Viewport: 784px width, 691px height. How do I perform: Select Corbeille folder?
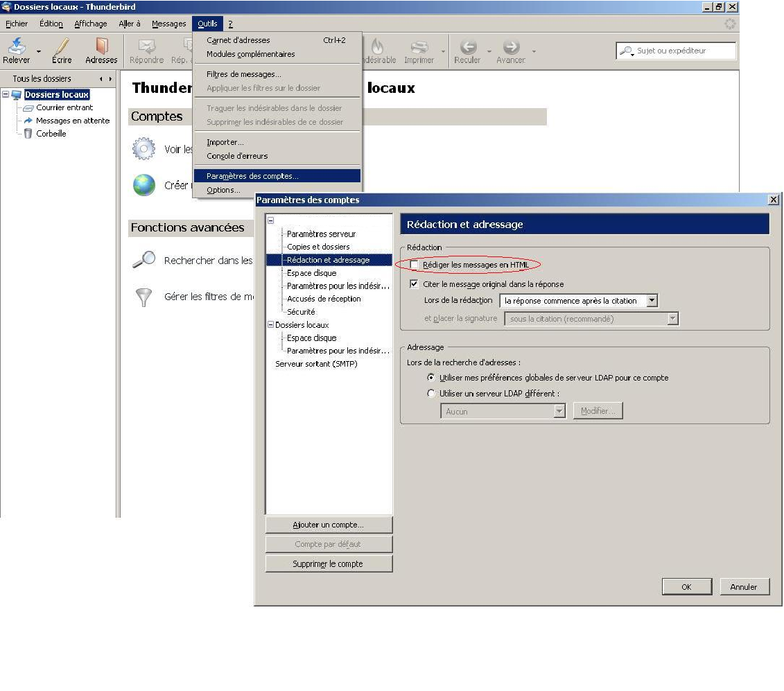[51, 134]
